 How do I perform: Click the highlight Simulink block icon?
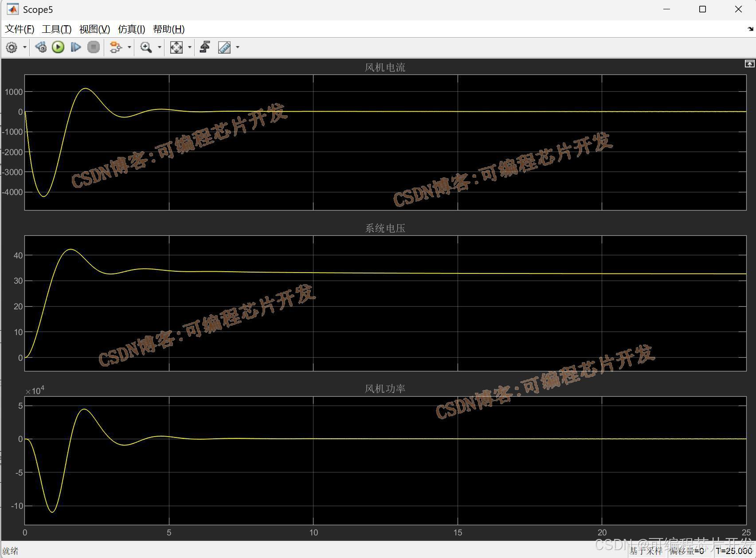coord(116,47)
